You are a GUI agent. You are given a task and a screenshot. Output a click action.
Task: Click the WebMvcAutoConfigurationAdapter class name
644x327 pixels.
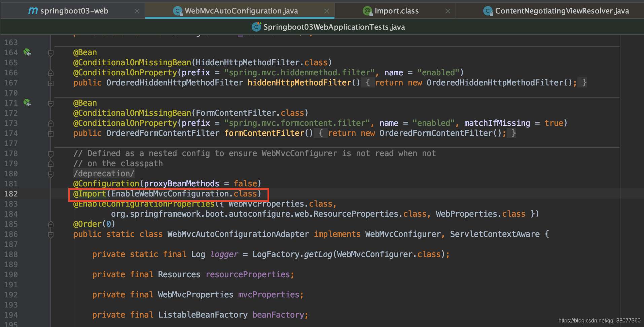238,234
